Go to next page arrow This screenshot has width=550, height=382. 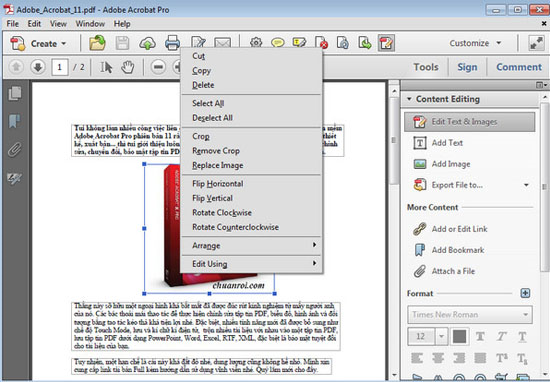(x=38, y=67)
